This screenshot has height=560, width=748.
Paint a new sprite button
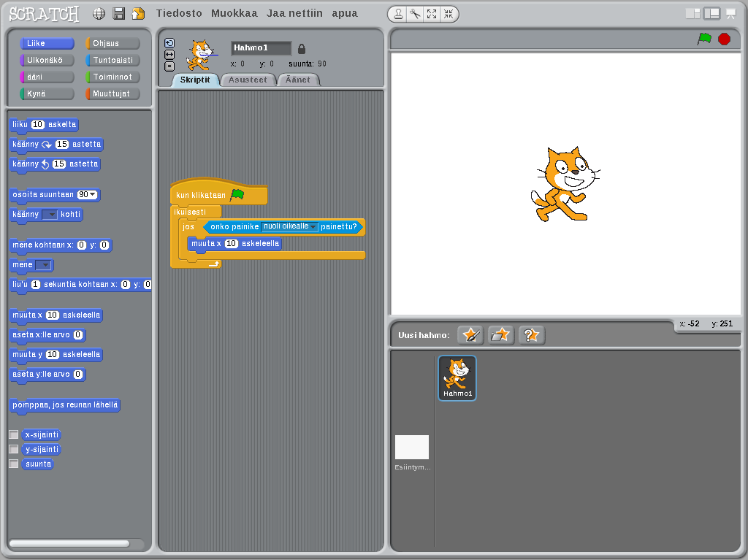(470, 335)
